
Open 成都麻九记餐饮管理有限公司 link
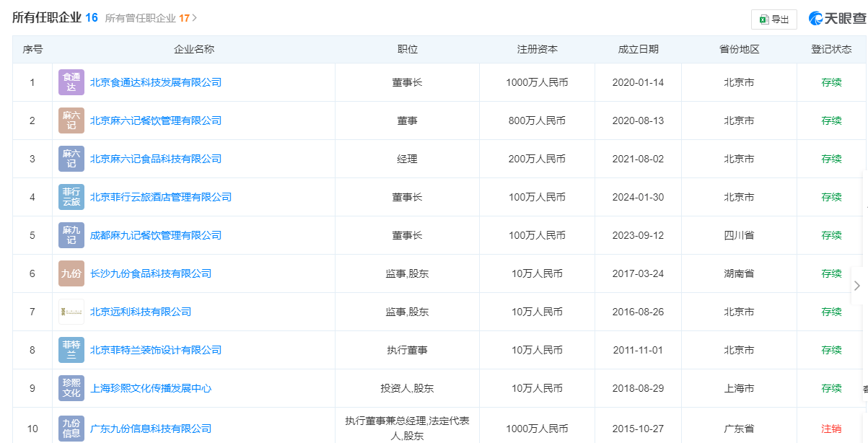156,235
